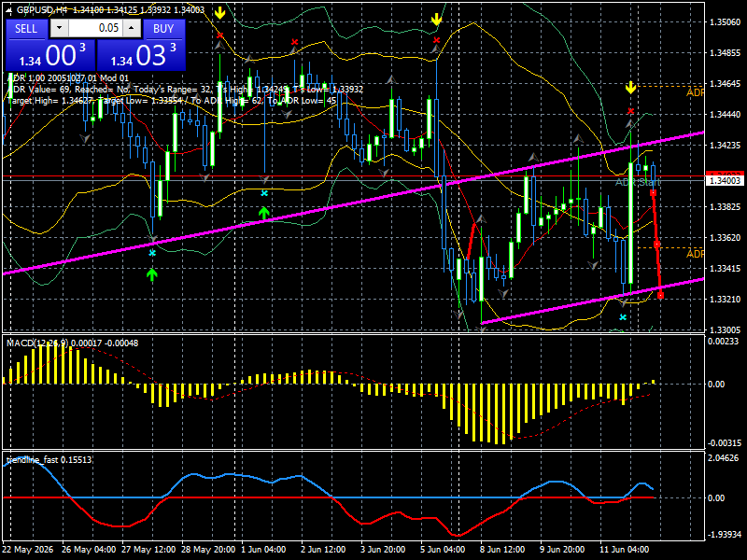Select the middle red square point of forecast line
The height and width of the screenshot is (560, 747).
(x=656, y=245)
